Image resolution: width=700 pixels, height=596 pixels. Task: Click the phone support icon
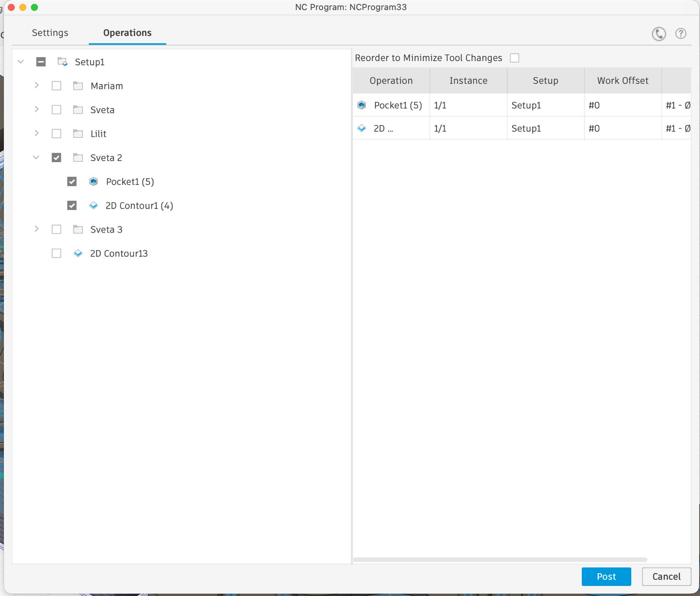[x=658, y=34]
